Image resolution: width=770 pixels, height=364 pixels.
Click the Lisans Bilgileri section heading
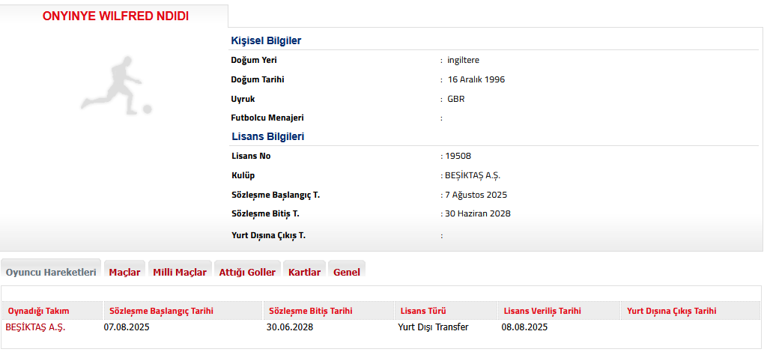(x=268, y=137)
